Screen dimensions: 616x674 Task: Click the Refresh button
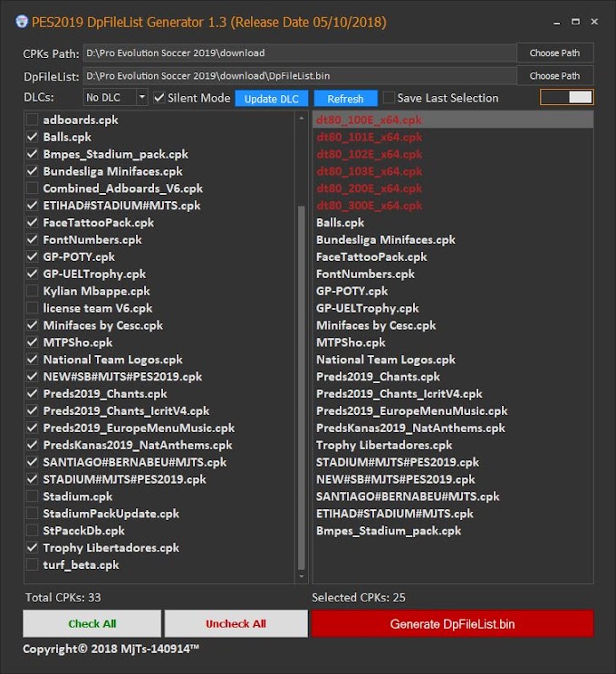[345, 99]
